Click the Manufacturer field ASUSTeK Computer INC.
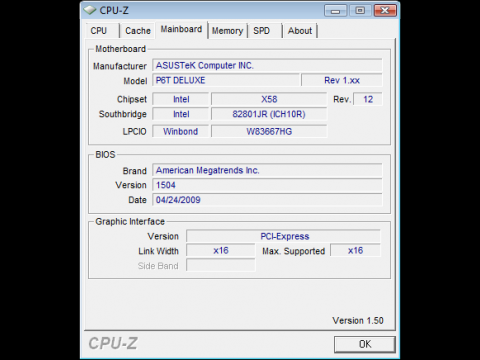This screenshot has width=480, height=360. click(x=267, y=65)
